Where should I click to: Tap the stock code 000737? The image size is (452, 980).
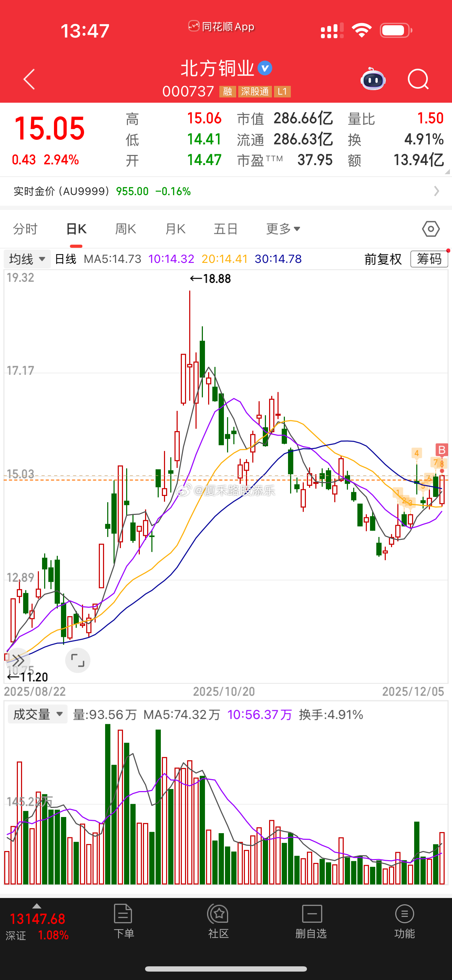[x=188, y=92]
